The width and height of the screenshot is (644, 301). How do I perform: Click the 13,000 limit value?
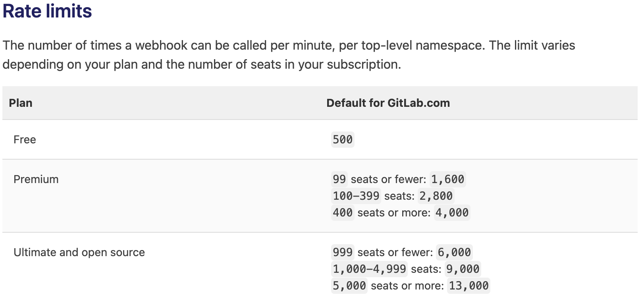point(469,286)
